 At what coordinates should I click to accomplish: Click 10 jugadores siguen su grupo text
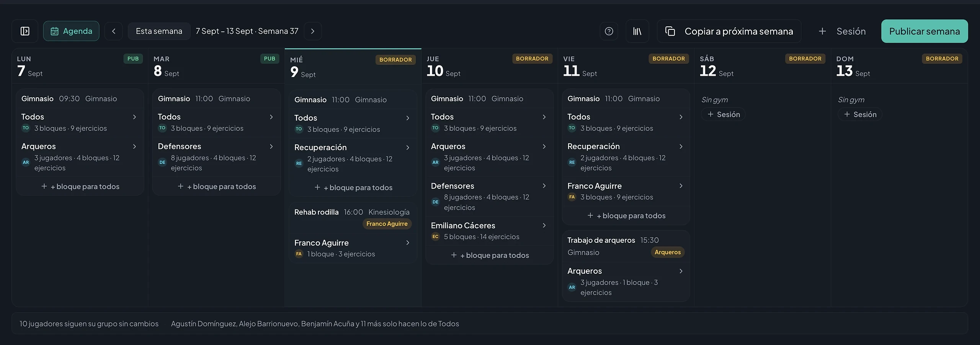89,324
